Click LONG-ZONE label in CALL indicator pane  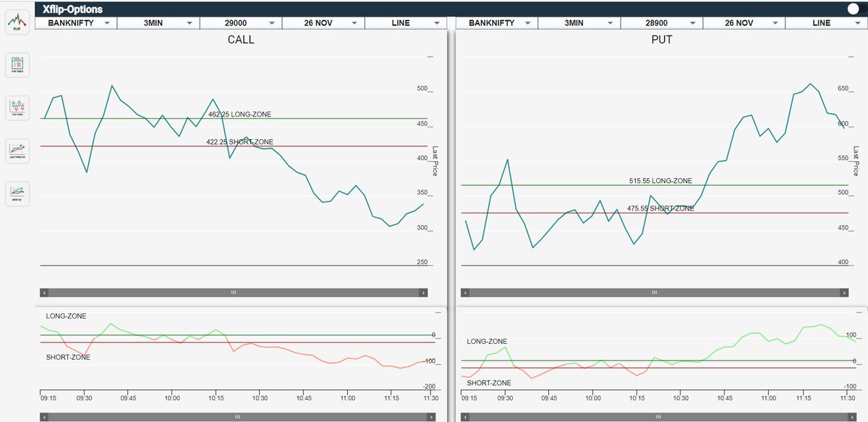[x=65, y=316]
